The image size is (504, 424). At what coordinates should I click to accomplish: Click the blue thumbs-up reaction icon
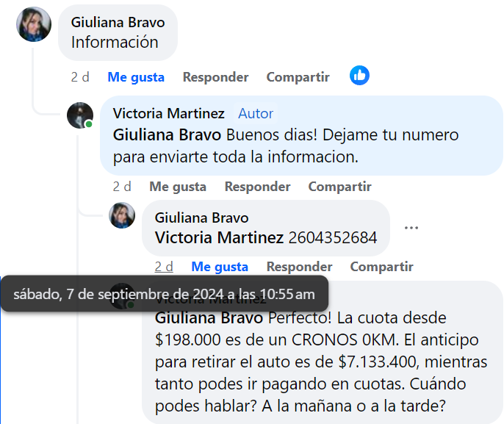(359, 76)
